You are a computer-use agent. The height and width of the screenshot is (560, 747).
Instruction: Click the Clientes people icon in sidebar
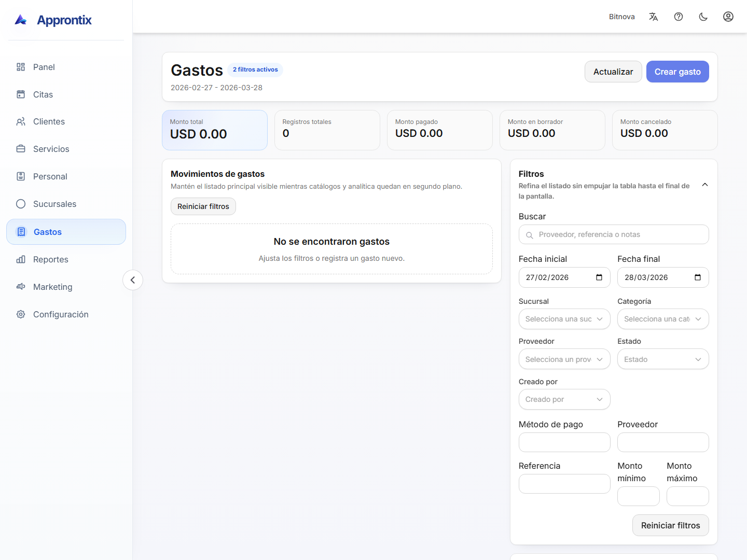pos(21,121)
